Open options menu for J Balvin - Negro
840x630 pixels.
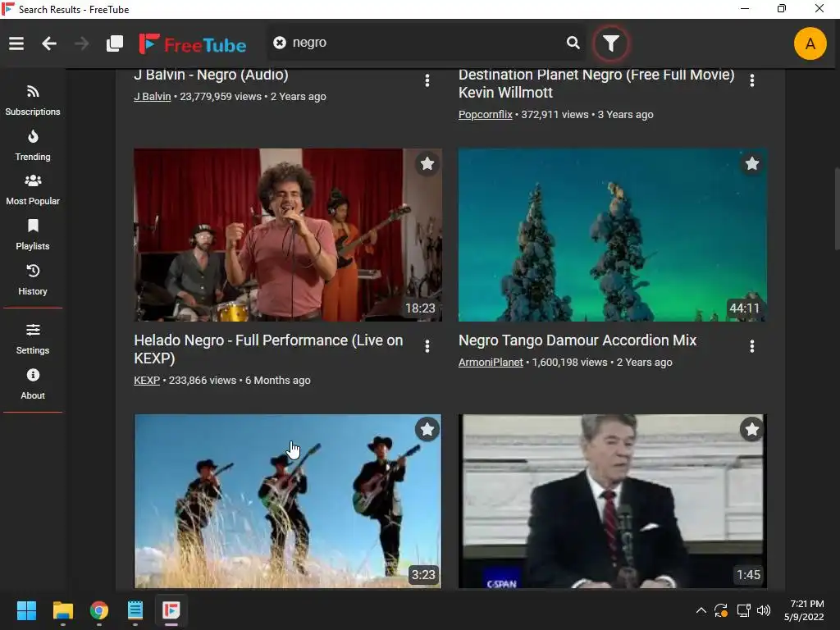click(427, 80)
